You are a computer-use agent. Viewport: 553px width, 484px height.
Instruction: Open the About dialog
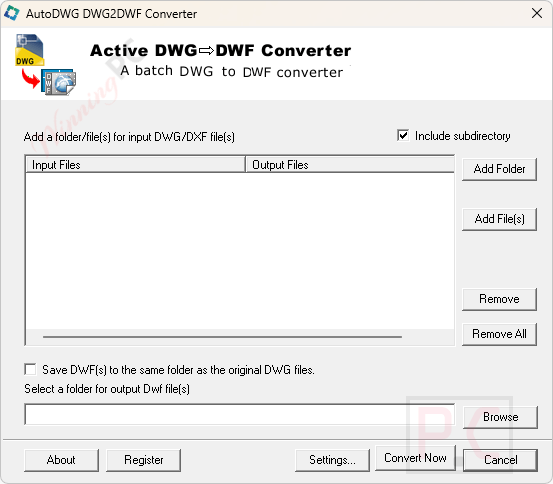[x=61, y=460]
